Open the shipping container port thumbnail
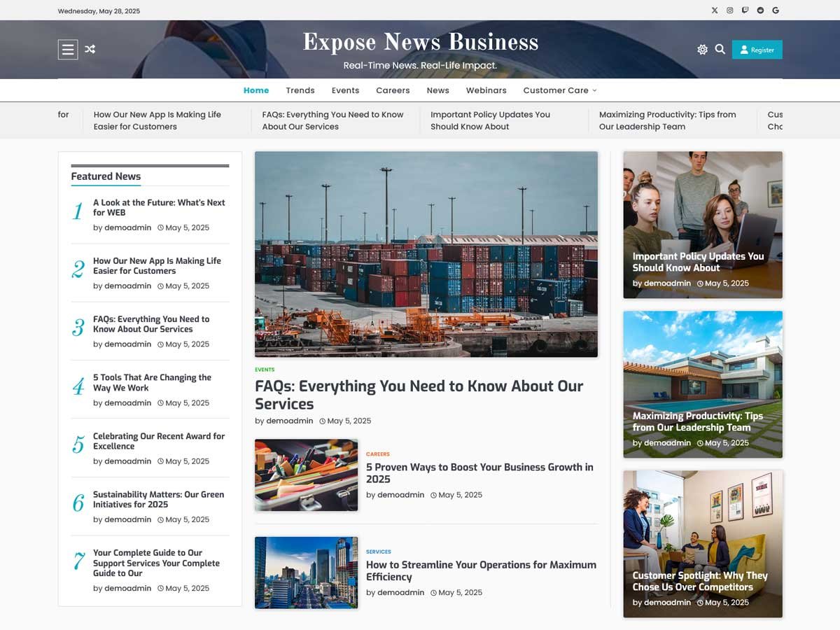Screen dimensions: 840x630 coord(426,254)
